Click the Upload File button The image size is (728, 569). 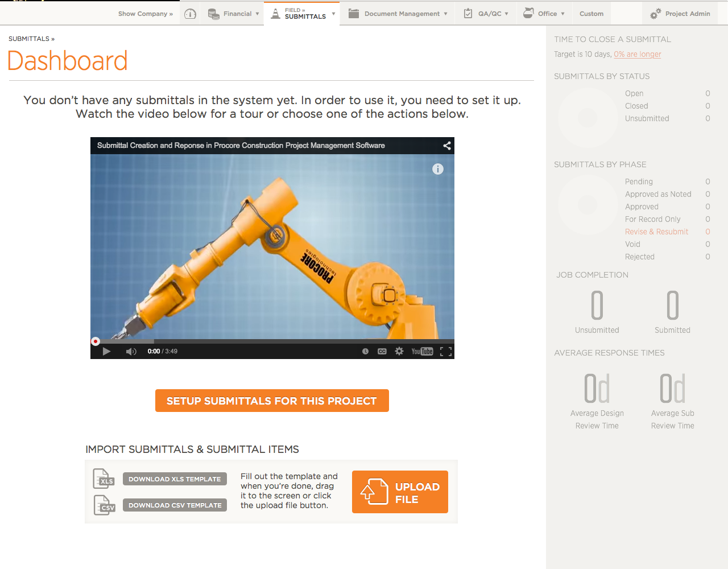tap(400, 492)
